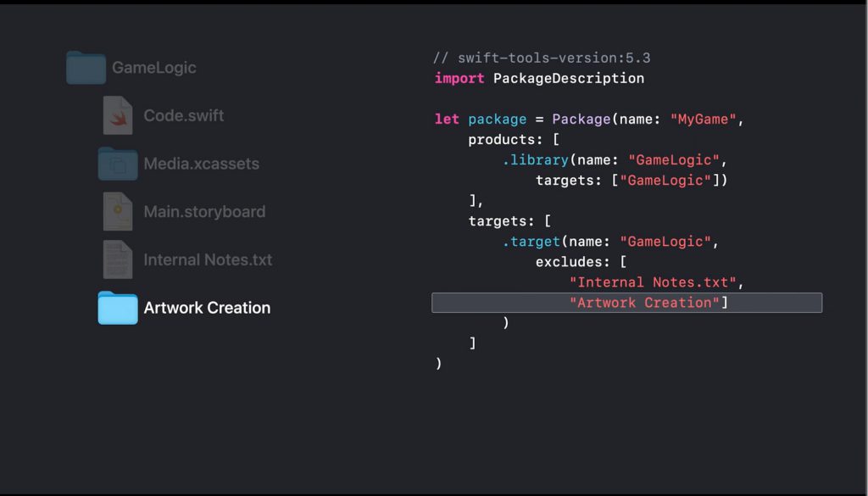Click the highlighted "Artwork Creation" code line

coord(626,303)
